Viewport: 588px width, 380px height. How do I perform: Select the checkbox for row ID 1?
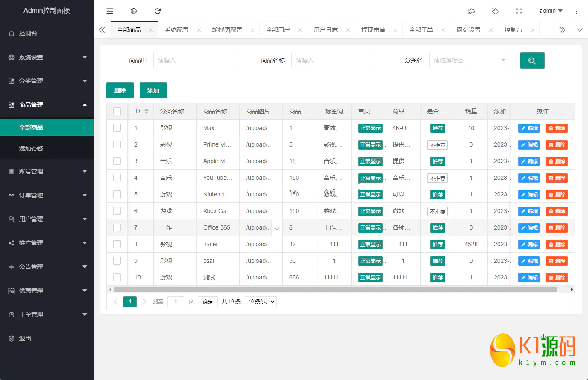(x=117, y=128)
